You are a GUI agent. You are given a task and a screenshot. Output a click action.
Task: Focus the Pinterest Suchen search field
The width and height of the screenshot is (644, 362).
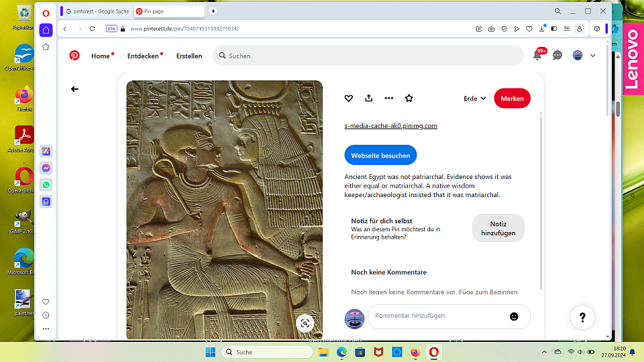(x=368, y=56)
